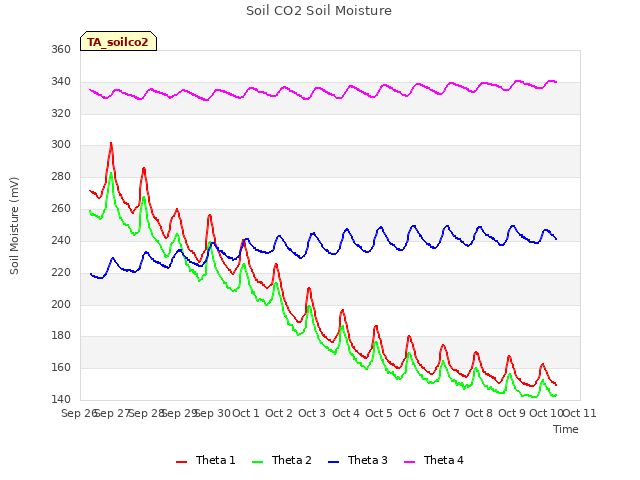Image resolution: width=640 pixels, height=480 pixels.
Task: Click the 280 y-axis tick label
Action: pyautogui.click(x=61, y=177)
